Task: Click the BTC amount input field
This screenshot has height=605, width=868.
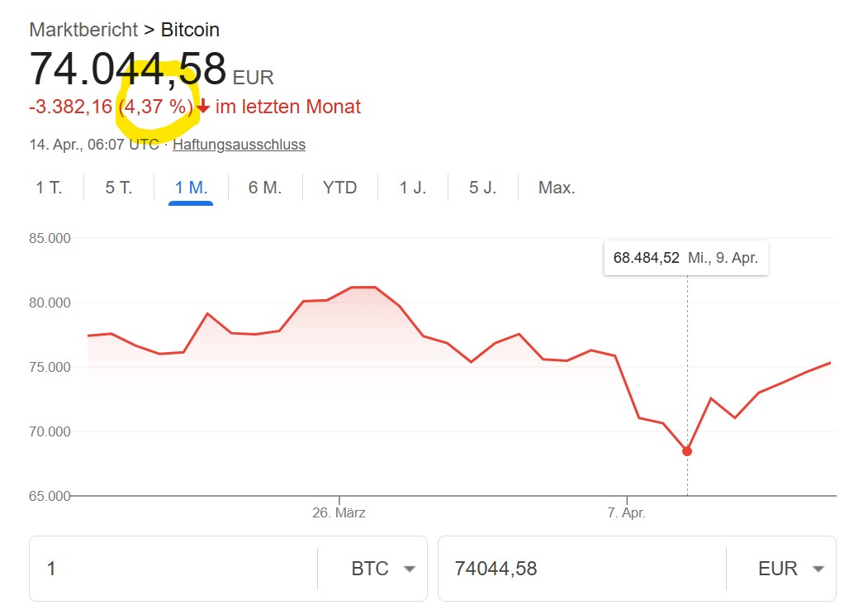Action: [x=173, y=569]
